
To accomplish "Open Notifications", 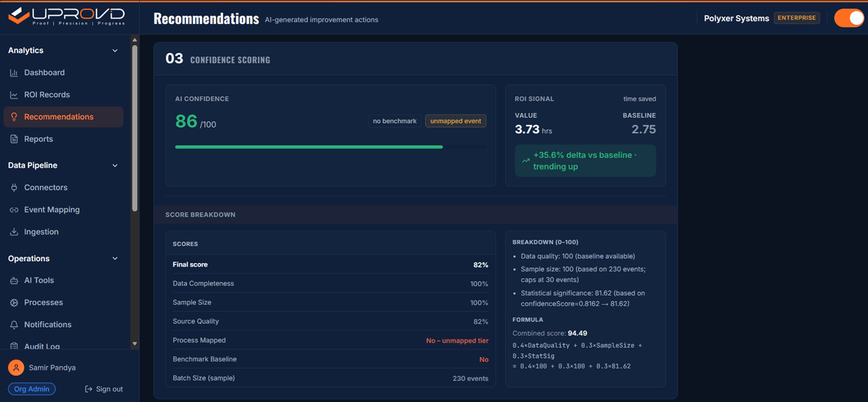I will pos(63,324).
